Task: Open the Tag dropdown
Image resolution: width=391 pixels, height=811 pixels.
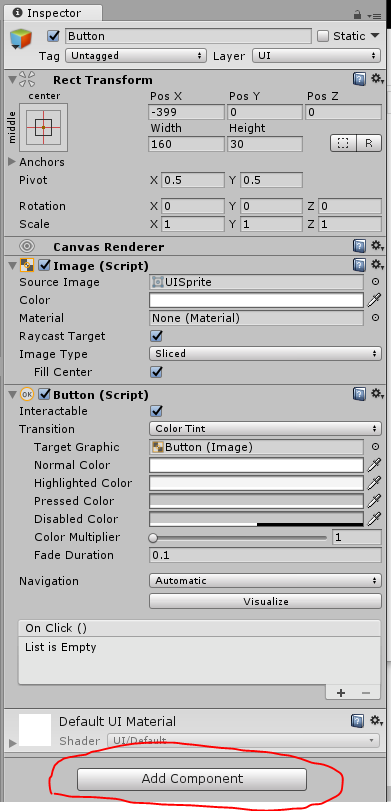Action: pos(136,55)
